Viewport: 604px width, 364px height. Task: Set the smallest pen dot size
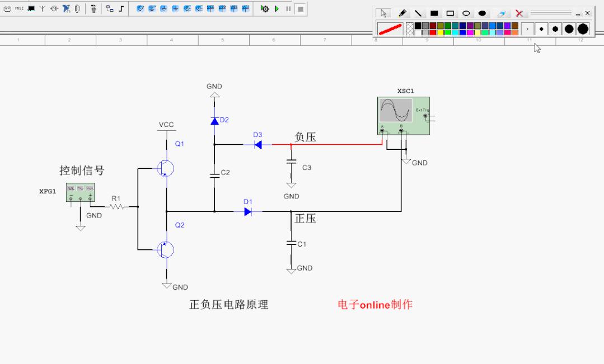[527, 29]
